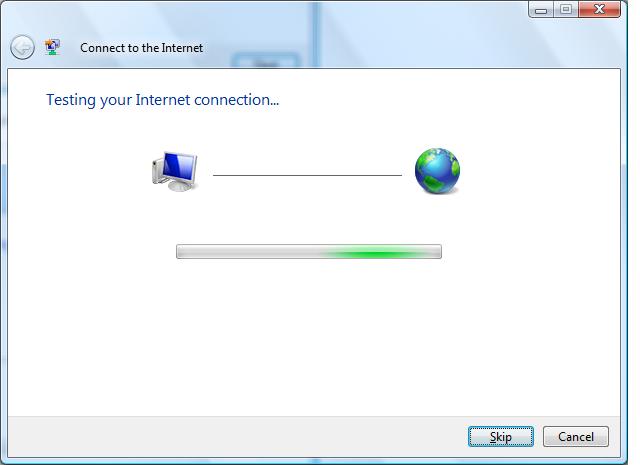Image resolution: width=640 pixels, height=465 pixels.
Task: Minimize the Connect to the Internet window
Action: point(541,9)
